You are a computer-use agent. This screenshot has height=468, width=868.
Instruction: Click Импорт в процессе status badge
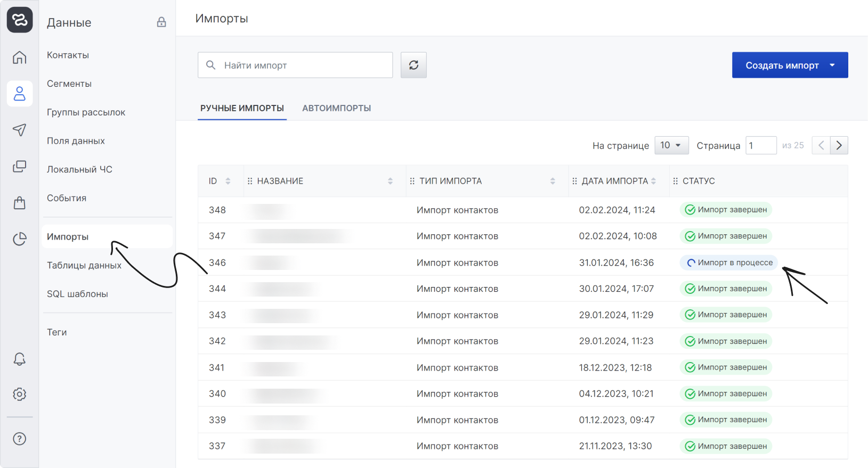pos(729,262)
